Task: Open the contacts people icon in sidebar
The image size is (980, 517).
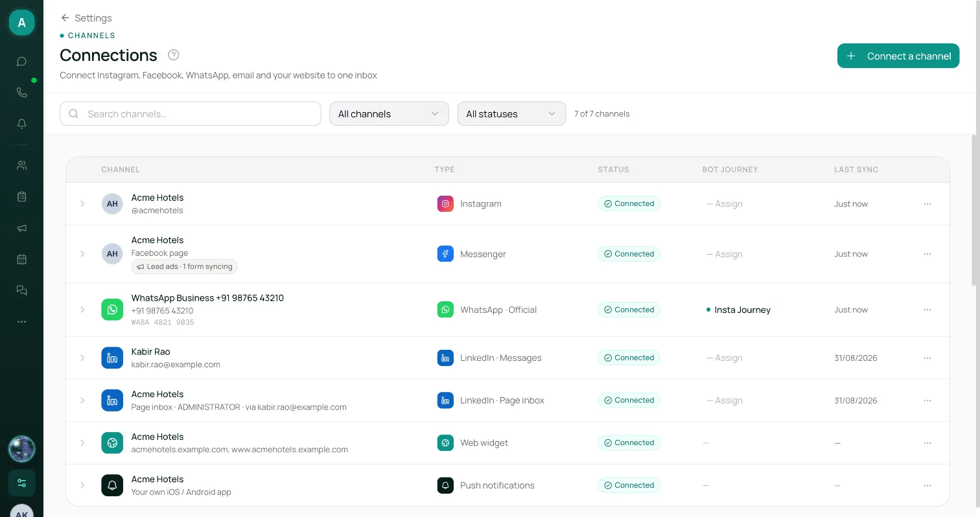Action: (21, 165)
